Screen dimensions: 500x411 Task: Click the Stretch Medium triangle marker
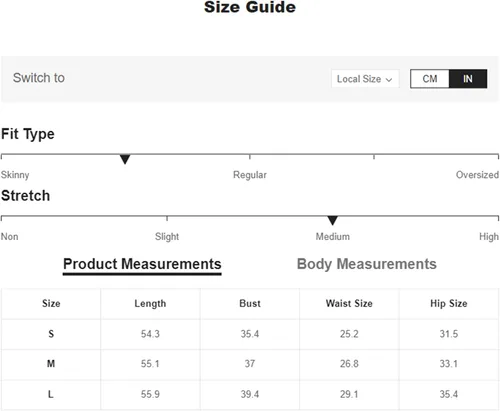pos(332,220)
